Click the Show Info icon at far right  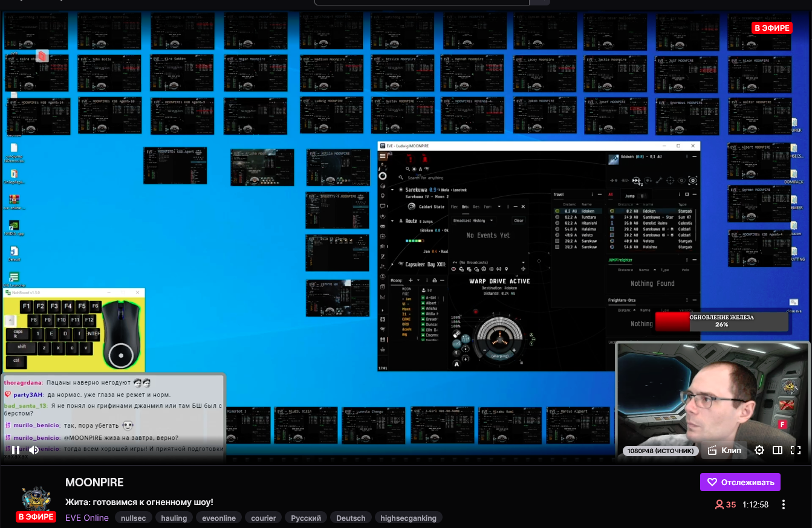[x=693, y=181]
